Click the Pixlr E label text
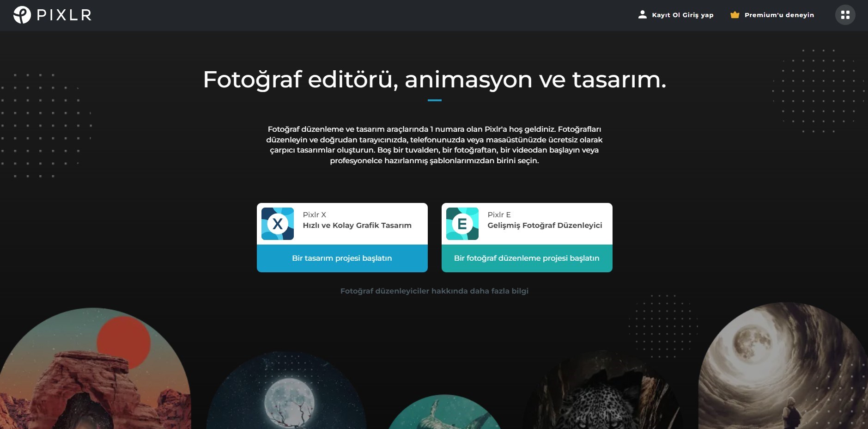Screen dimensions: 868x429 (x=499, y=214)
